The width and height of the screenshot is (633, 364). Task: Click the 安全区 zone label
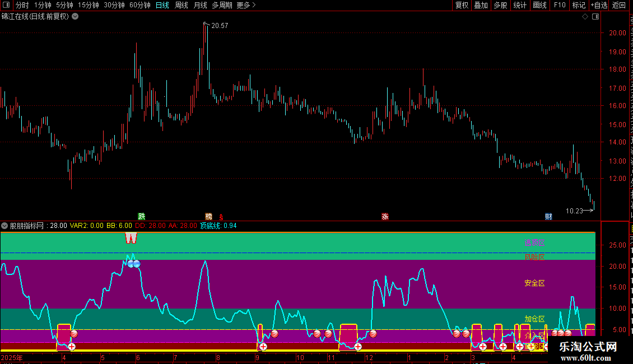point(535,283)
